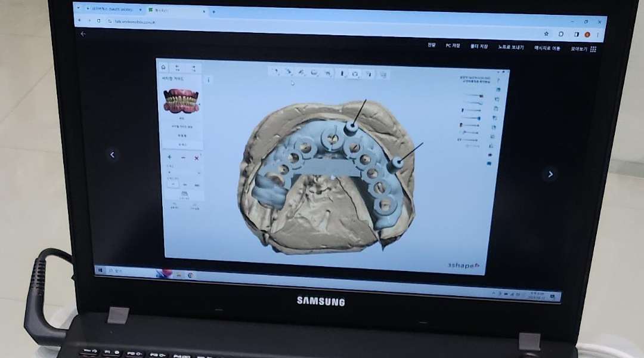Image resolution: width=644 pixels, height=358 pixels.
Task: Click PC 저장 to save to PC
Action: 453,45
